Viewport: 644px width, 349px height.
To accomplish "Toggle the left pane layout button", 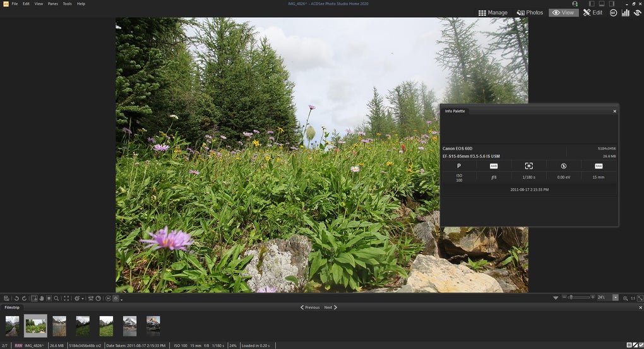I will tap(591, 4).
